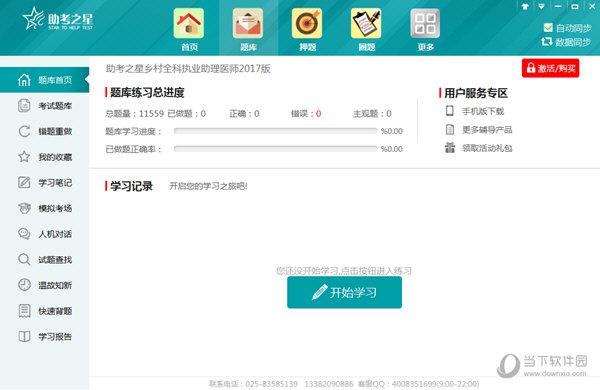This screenshot has height=390, width=600.
Task: Click the 开始学习 button
Action: [x=344, y=292]
